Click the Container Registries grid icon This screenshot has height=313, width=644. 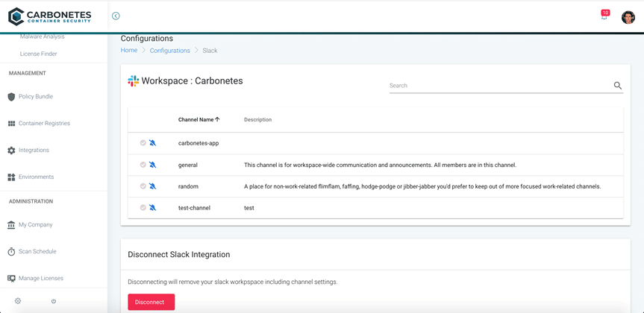pyautogui.click(x=11, y=124)
